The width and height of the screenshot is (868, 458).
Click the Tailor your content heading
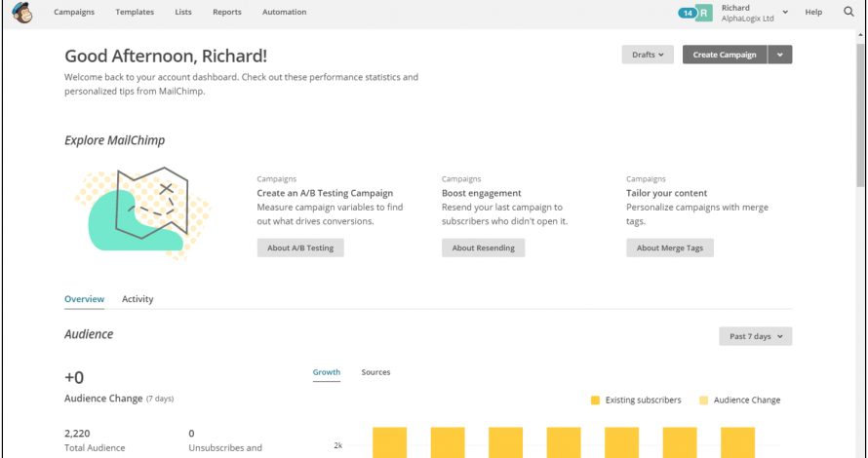pyautogui.click(x=666, y=193)
